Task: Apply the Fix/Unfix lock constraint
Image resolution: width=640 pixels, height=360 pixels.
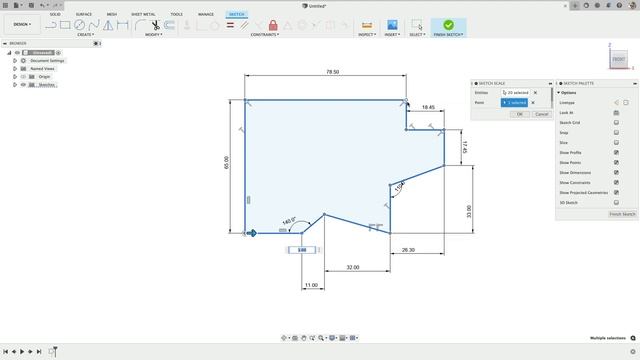Action: click(273, 25)
